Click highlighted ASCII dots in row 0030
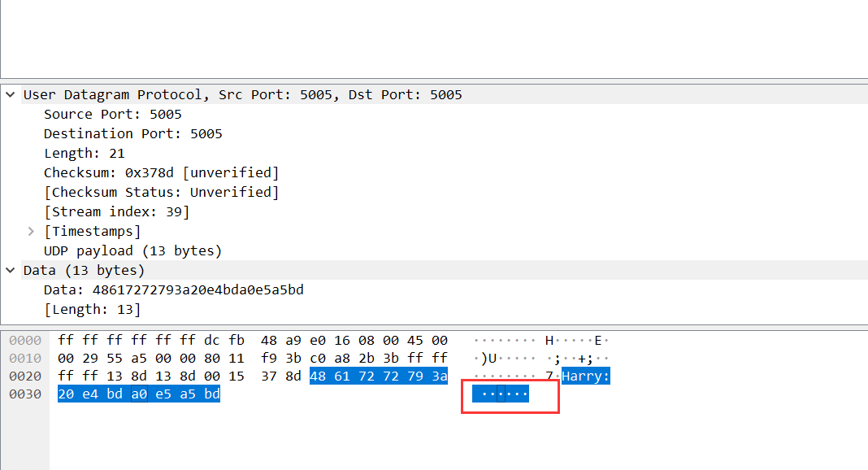Image resolution: width=868 pixels, height=470 pixels. pyautogui.click(x=501, y=394)
